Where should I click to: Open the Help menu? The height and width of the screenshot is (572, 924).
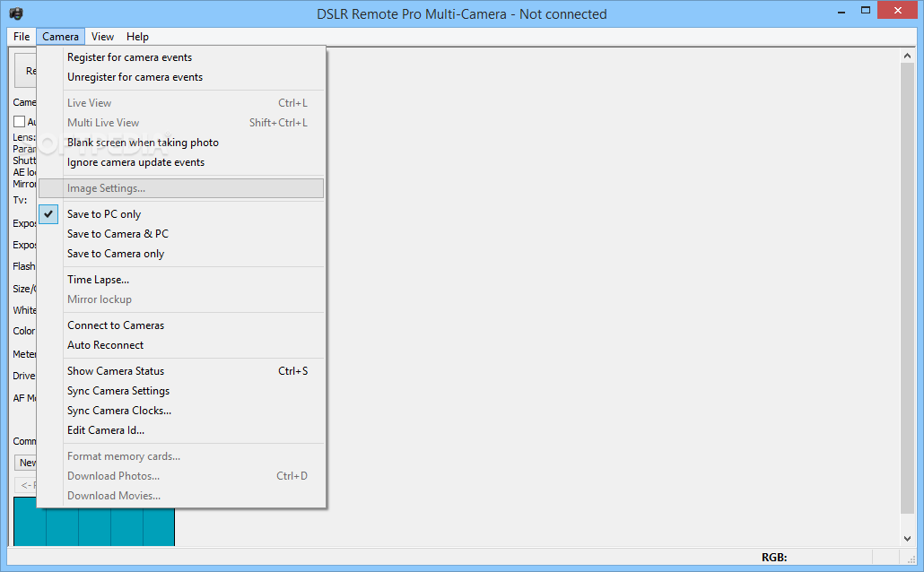point(137,37)
